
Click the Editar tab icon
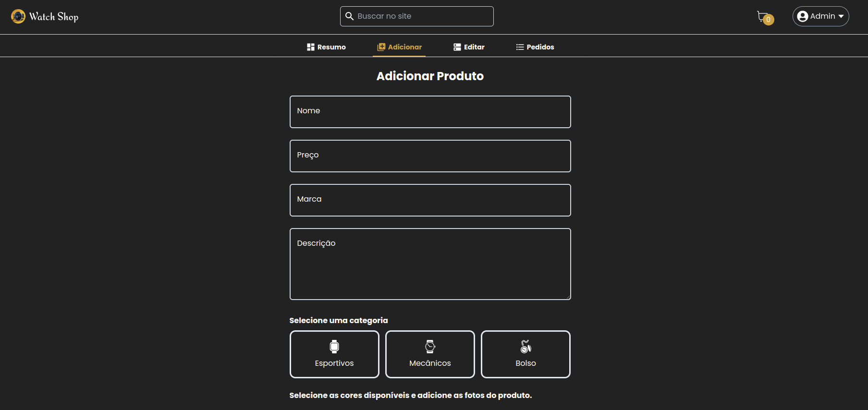(x=457, y=47)
